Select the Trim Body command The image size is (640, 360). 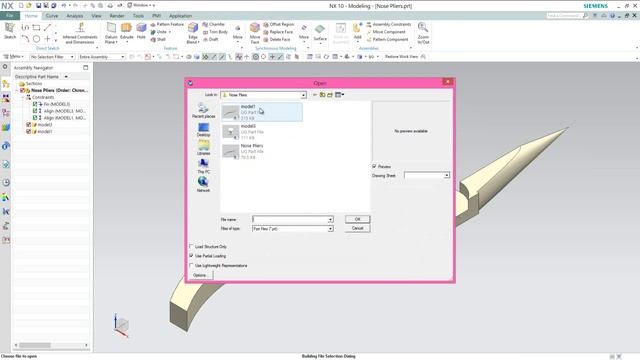click(x=215, y=32)
